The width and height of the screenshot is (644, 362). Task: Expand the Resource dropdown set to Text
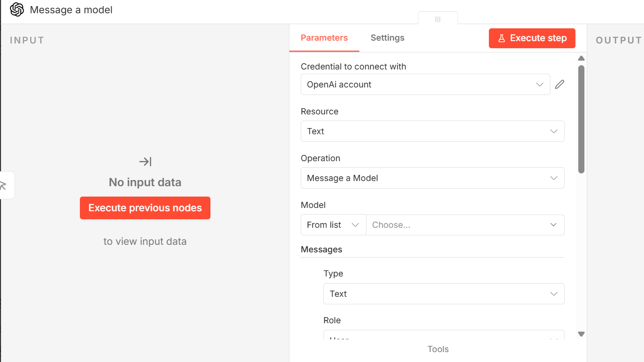[x=432, y=131]
